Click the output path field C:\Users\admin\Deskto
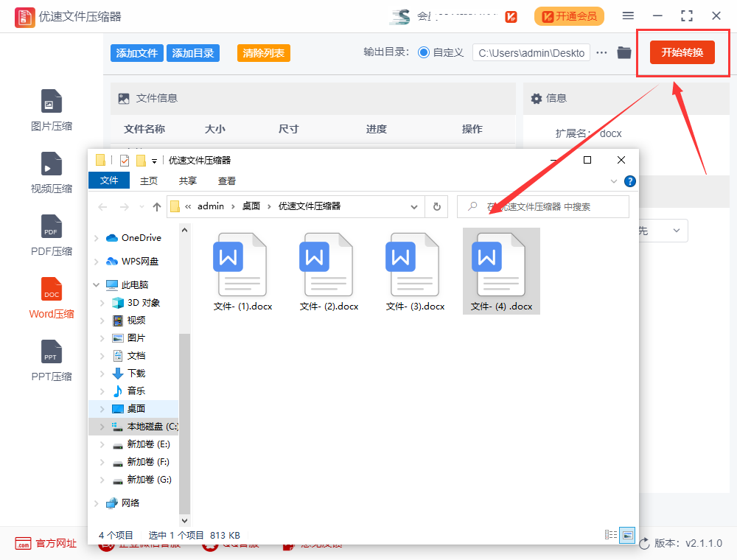The width and height of the screenshot is (737, 560). tap(531, 53)
